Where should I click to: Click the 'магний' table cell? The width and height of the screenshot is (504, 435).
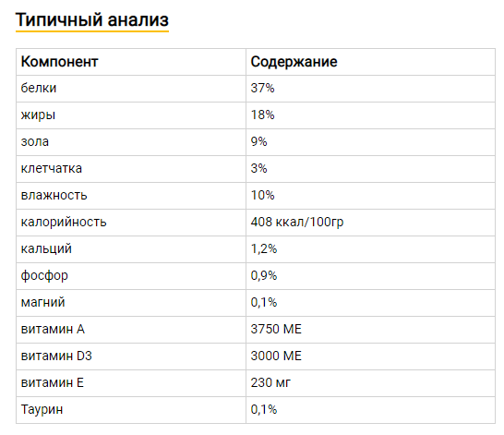click(131, 303)
